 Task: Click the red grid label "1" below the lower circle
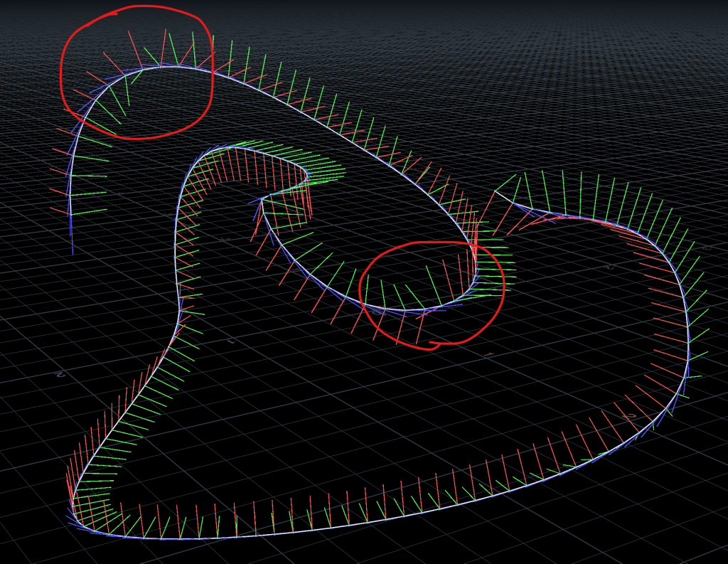click(489, 353)
